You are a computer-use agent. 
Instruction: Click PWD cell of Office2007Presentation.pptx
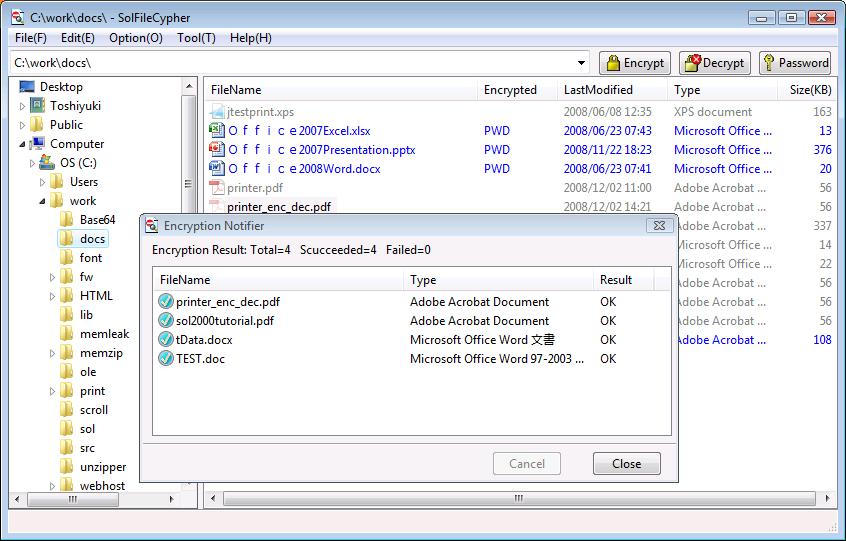(x=496, y=149)
